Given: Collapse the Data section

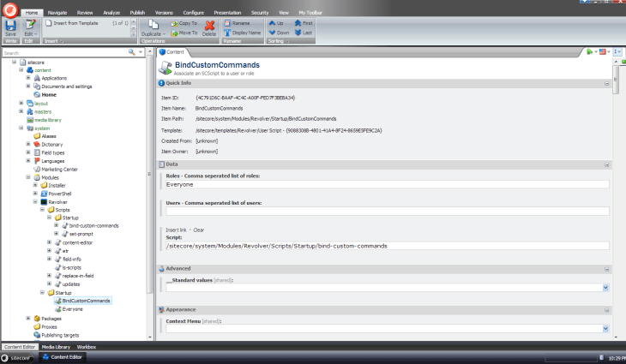Looking at the screenshot, I should [x=606, y=164].
